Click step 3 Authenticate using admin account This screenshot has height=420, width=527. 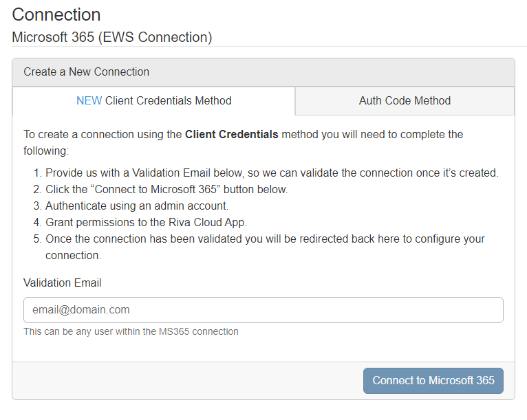[x=138, y=206]
